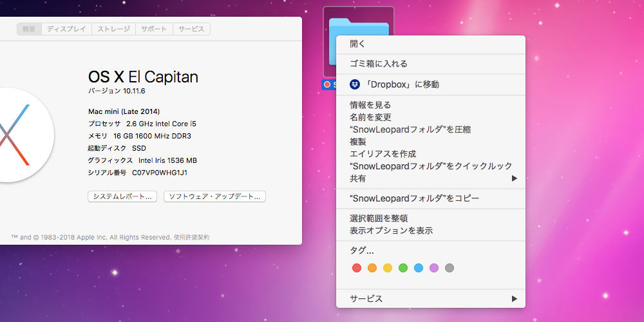This screenshot has width=644, height=322.
Task: Apply the green tag color
Action: click(403, 268)
